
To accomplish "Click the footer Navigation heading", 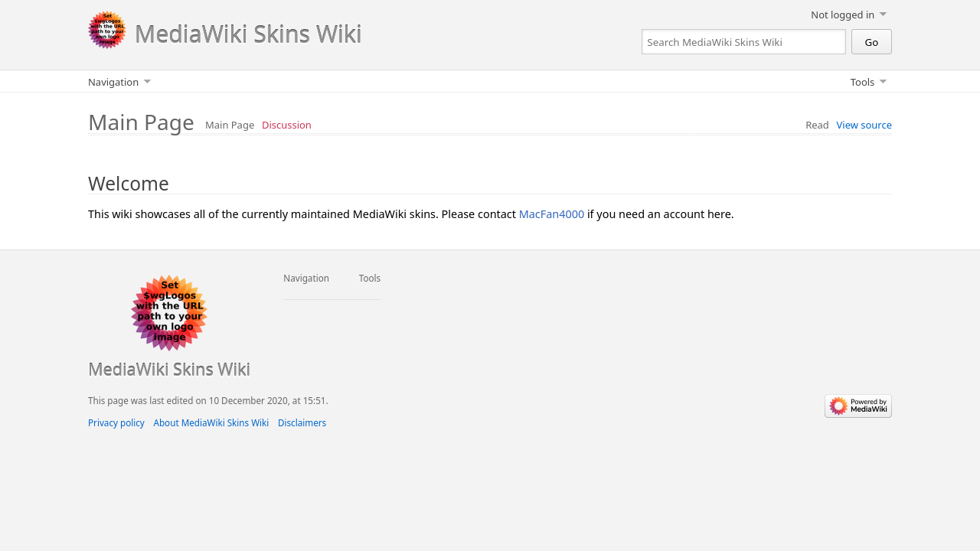I will [306, 279].
